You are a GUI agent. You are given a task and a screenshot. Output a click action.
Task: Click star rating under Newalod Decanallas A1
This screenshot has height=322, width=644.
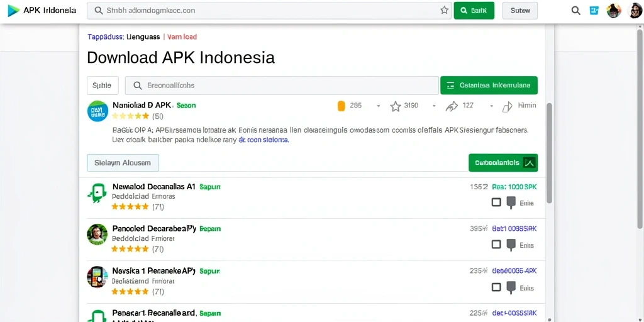coord(130,206)
